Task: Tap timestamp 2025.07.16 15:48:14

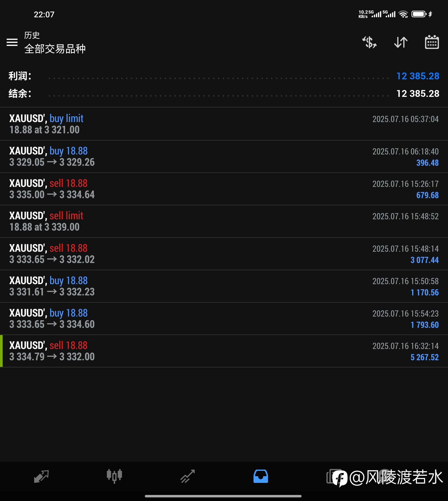Action: pos(405,249)
